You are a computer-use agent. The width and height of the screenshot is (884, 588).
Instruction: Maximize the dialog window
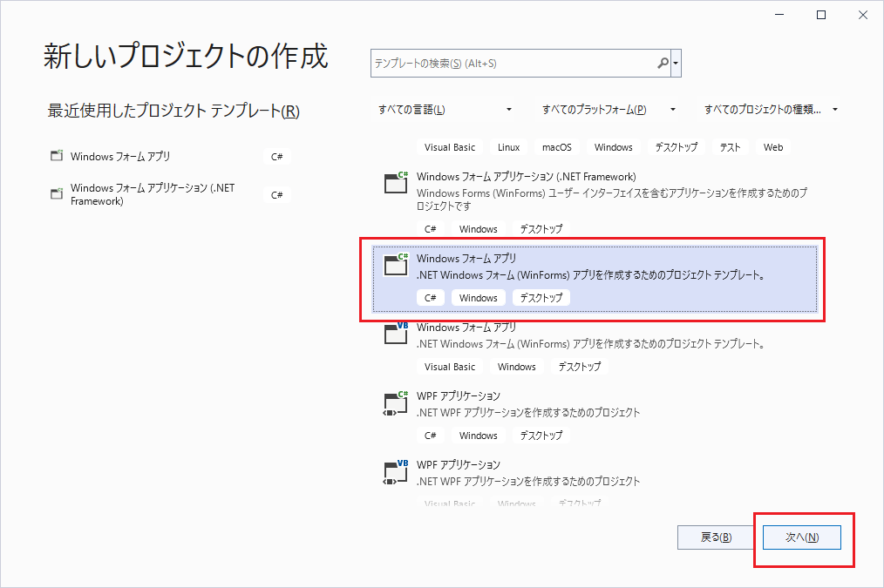coord(821,15)
